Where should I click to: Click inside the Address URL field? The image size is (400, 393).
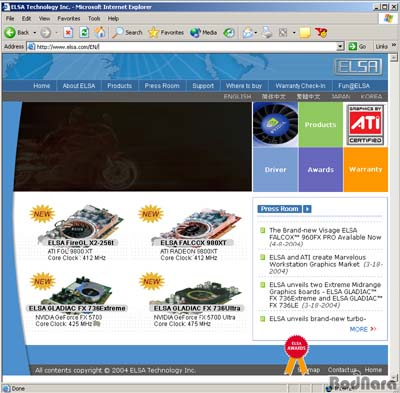186,47
